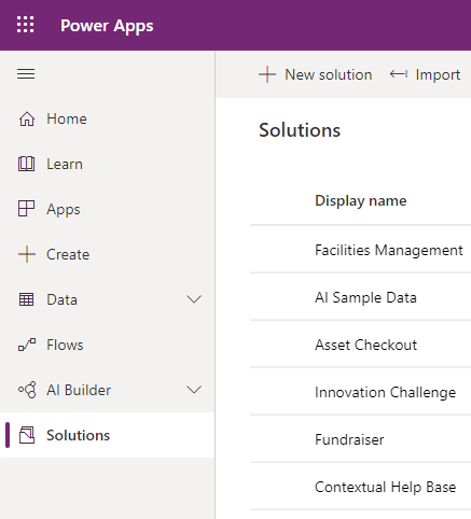This screenshot has width=471, height=519.
Task: Click New solution button
Action: pyautogui.click(x=315, y=75)
